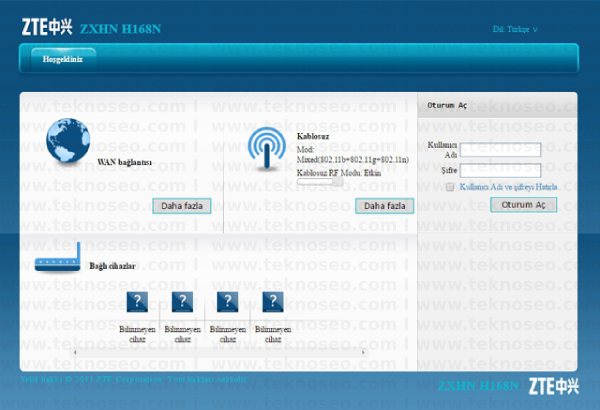Image resolution: width=600 pixels, height=410 pixels.
Task: Click the Şifre password field
Action: (x=501, y=170)
